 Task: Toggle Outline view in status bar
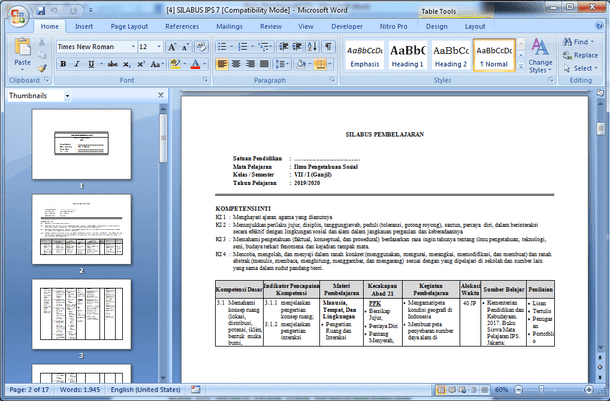[474, 390]
